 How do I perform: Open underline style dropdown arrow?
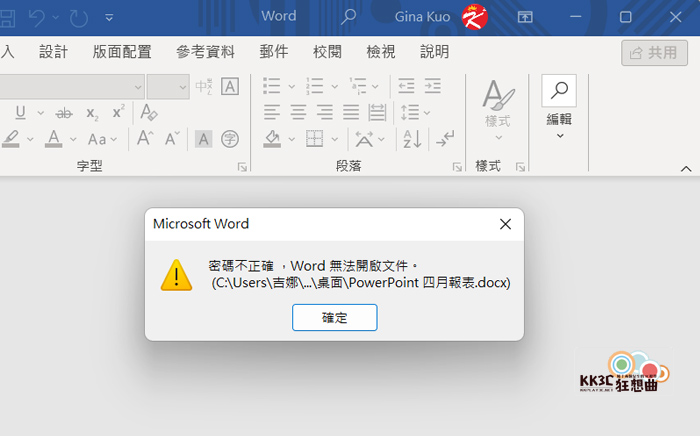coord(41,113)
